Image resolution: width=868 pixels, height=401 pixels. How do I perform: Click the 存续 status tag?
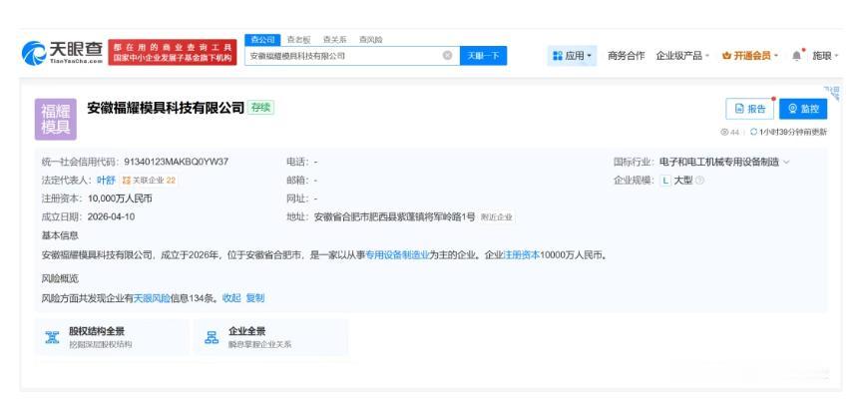[260, 108]
